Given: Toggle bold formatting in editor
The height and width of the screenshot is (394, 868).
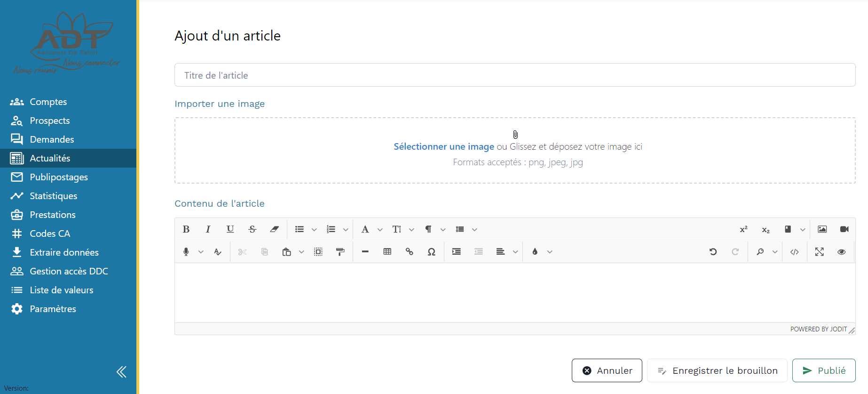Looking at the screenshot, I should 186,229.
